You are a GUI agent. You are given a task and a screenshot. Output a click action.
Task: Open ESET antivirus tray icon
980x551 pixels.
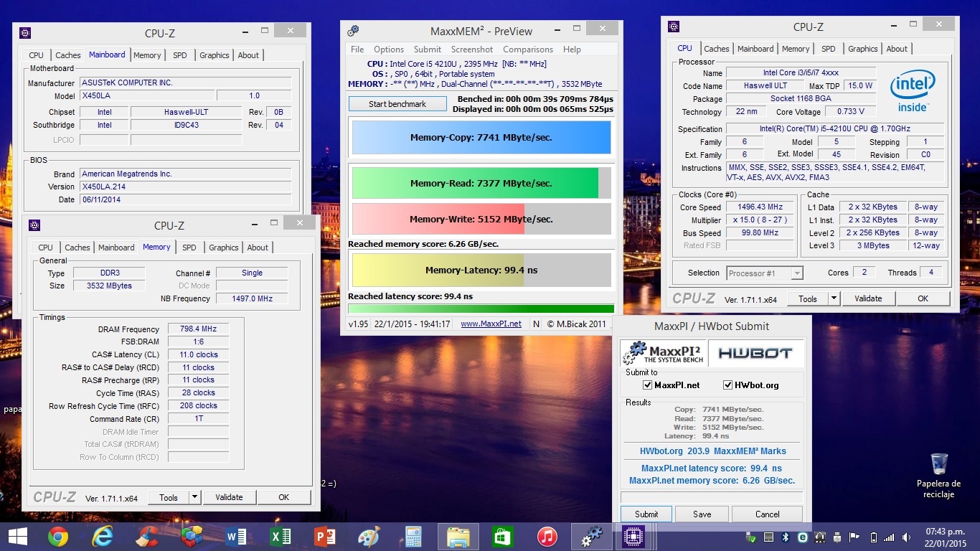click(x=802, y=537)
